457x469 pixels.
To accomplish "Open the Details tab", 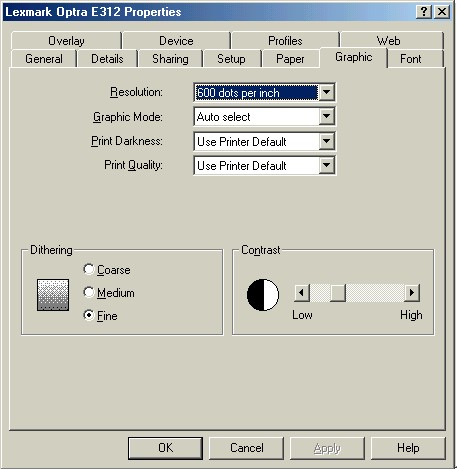I will [107, 59].
